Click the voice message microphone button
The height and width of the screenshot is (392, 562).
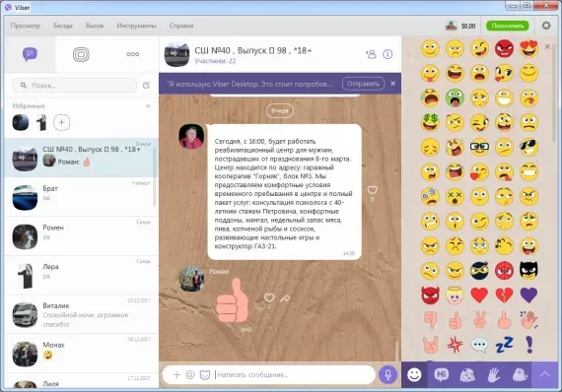point(387,375)
